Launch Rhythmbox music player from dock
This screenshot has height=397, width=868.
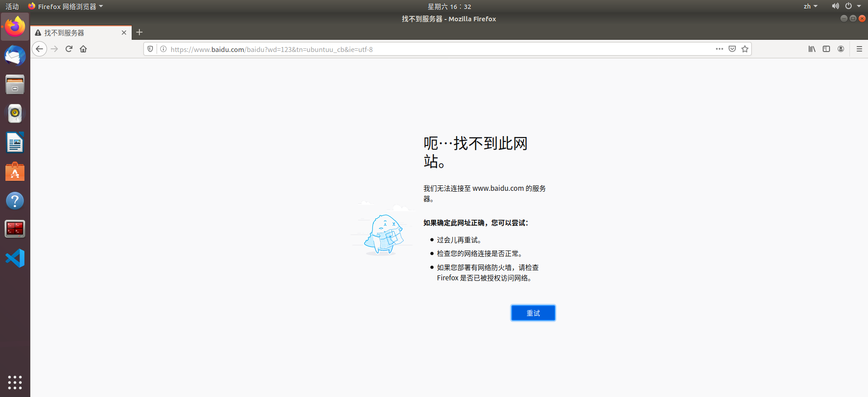(15, 113)
